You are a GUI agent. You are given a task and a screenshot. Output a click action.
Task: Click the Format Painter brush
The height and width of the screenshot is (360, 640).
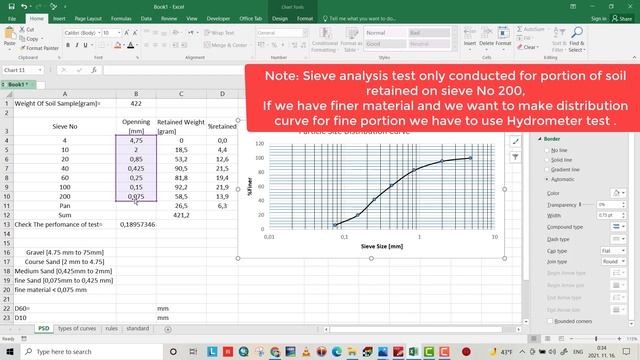[22, 48]
